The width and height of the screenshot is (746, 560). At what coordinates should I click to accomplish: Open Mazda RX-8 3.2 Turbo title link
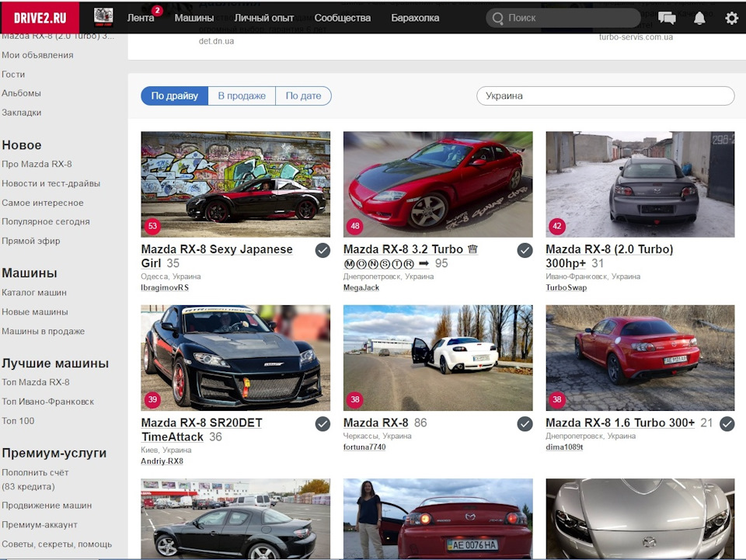[x=410, y=256]
